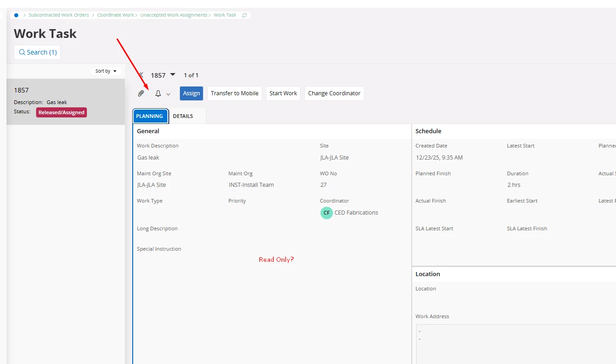Click the Planned Finish field label
The width and height of the screenshot is (616, 364).
coord(433,173)
